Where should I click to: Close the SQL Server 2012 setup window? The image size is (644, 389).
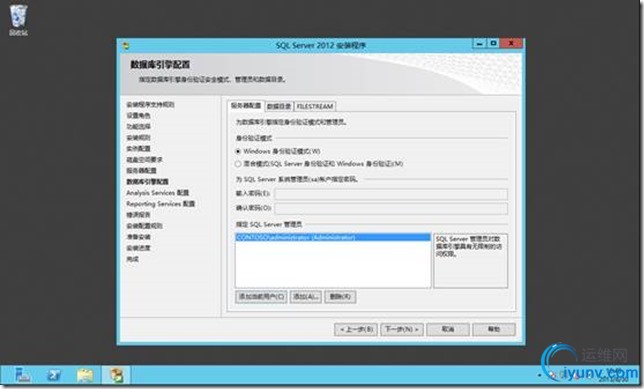[x=511, y=44]
